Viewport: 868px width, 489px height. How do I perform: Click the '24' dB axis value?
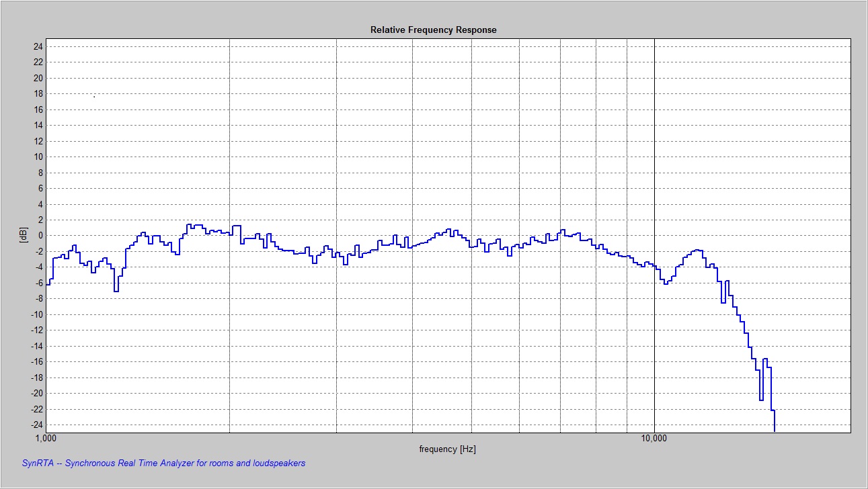[38, 46]
